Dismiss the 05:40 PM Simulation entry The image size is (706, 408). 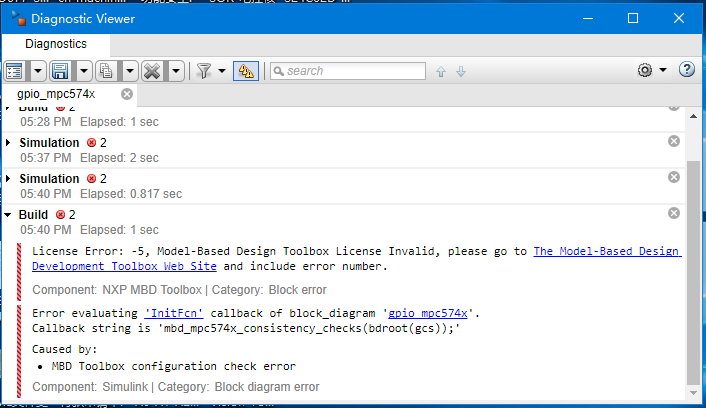tap(674, 177)
